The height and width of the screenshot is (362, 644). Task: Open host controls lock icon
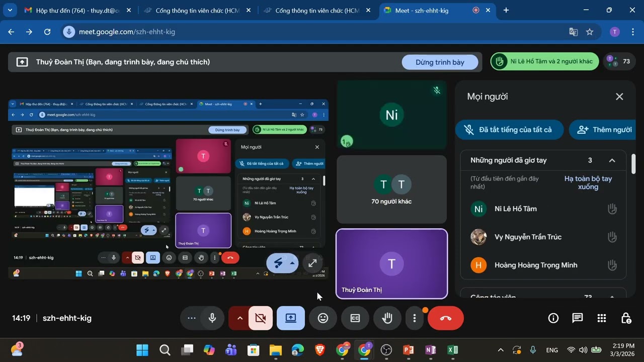click(x=626, y=318)
